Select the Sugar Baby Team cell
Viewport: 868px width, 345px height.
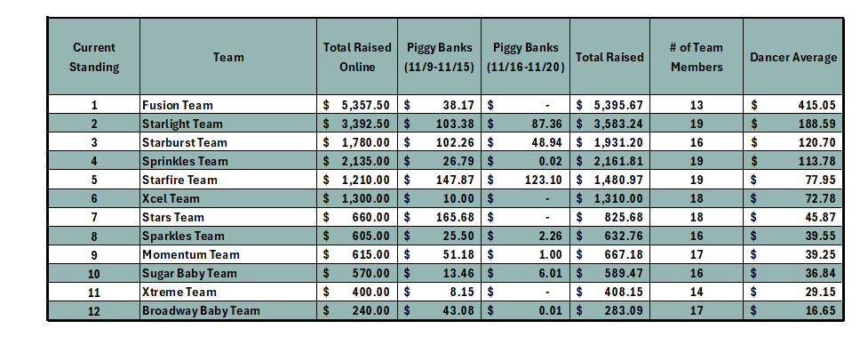click(228, 274)
